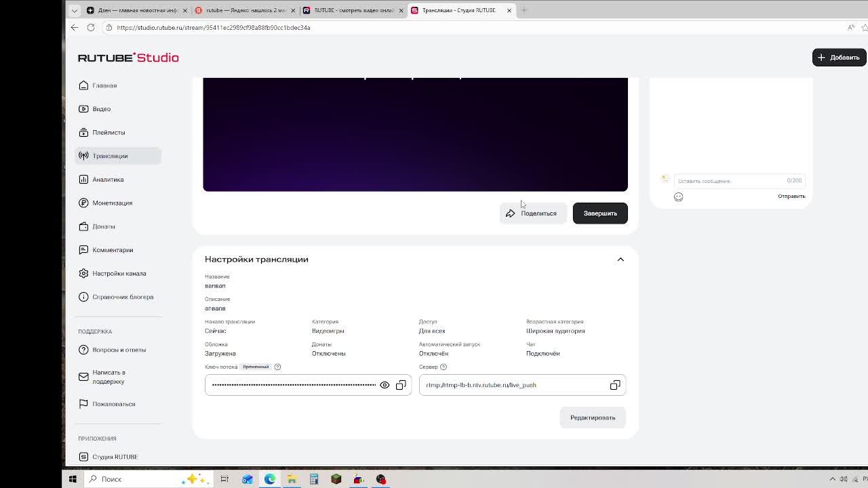
Task: Click the rtmp server URL text
Action: [x=481, y=385]
